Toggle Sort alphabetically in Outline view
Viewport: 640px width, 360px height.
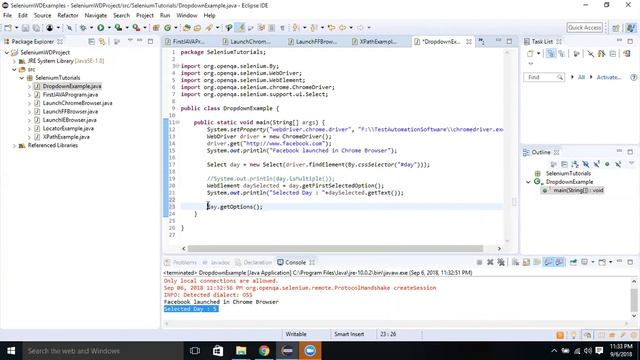pos(575,164)
